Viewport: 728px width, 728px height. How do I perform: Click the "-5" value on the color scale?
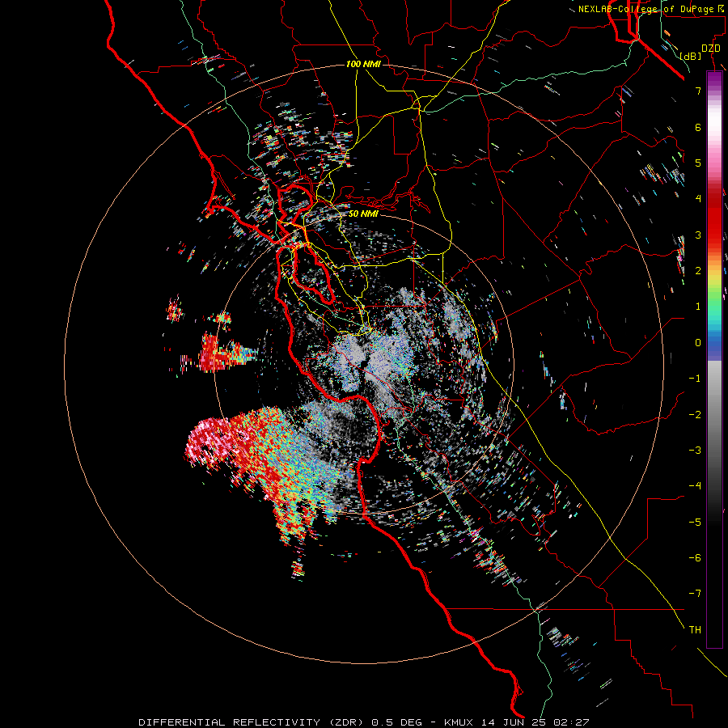tap(695, 523)
